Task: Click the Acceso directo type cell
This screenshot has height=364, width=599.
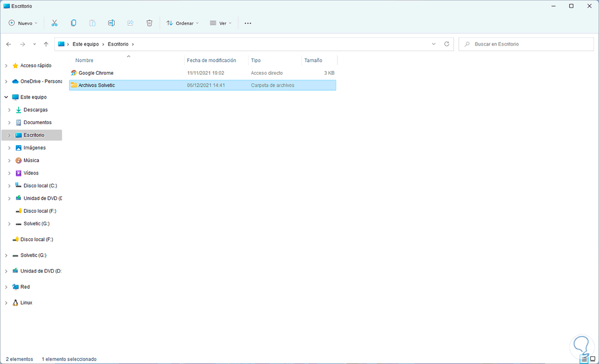Action: coord(267,73)
